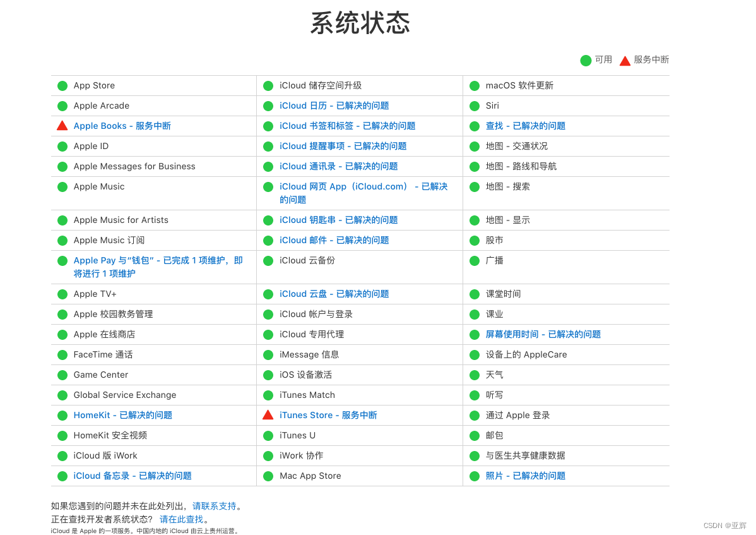Select the Apple 在线商店 entry
Image resolution: width=756 pixels, height=535 pixels.
[x=104, y=335]
